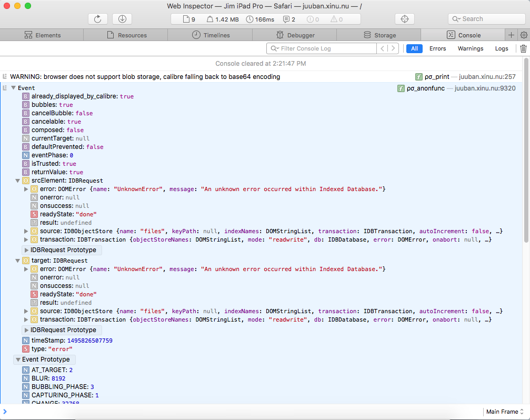Collapse the srcElement IDBRequest node

(x=18, y=181)
